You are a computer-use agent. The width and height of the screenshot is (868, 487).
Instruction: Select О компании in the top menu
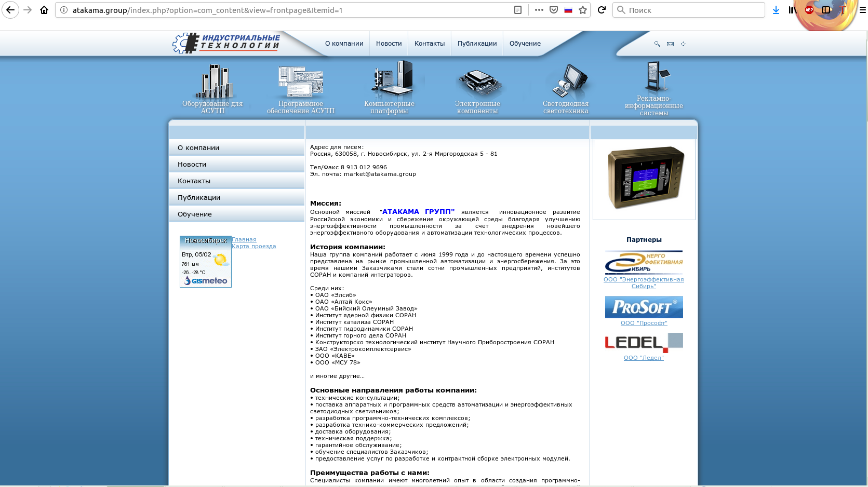pyautogui.click(x=344, y=44)
